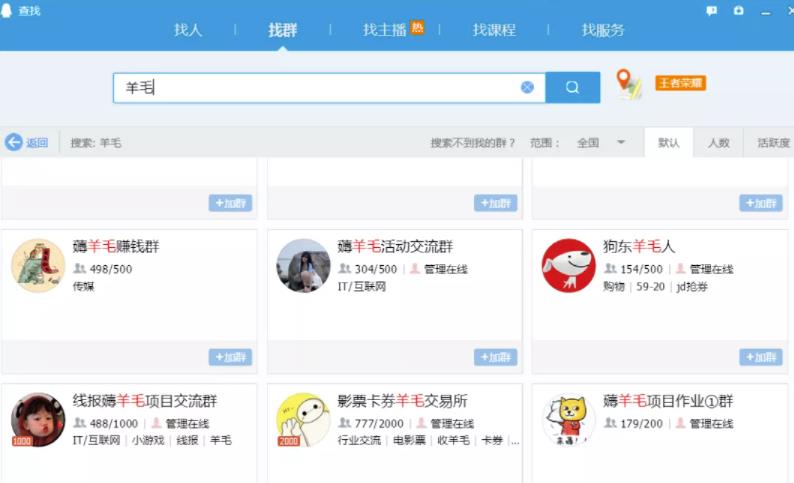Expand the 全国 range dropdown
The width and height of the screenshot is (794, 483).
point(620,143)
